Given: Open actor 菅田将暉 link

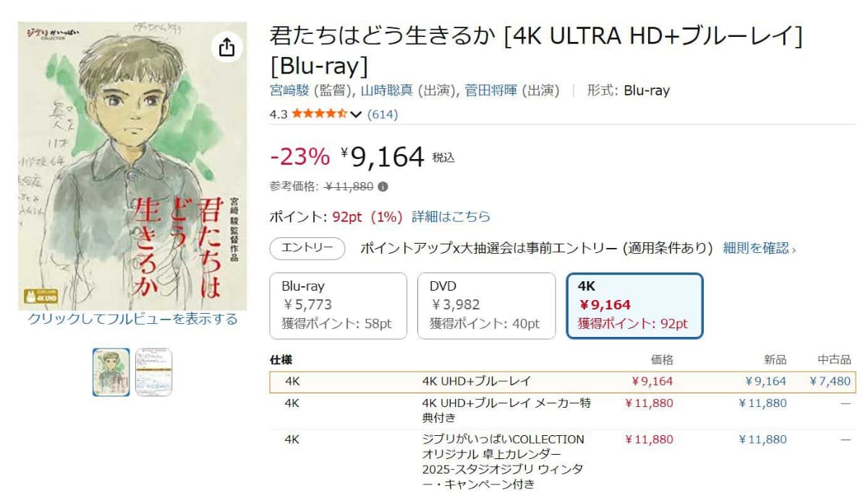Looking at the screenshot, I should point(491,90).
